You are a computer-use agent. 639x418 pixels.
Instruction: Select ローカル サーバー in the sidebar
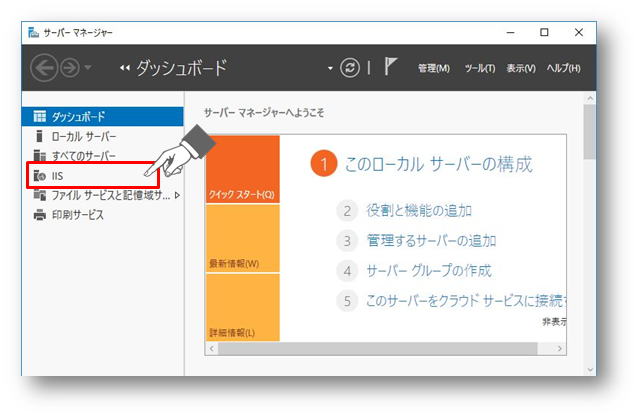pyautogui.click(x=103, y=136)
